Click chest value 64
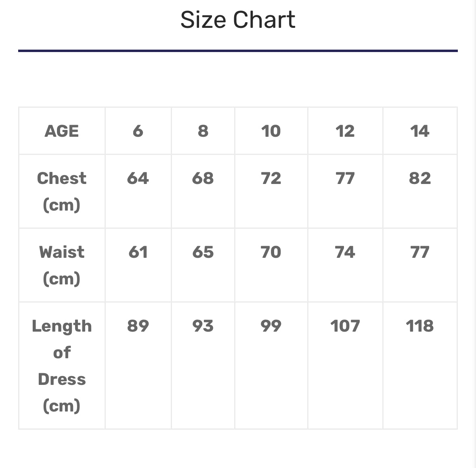 click(x=138, y=178)
